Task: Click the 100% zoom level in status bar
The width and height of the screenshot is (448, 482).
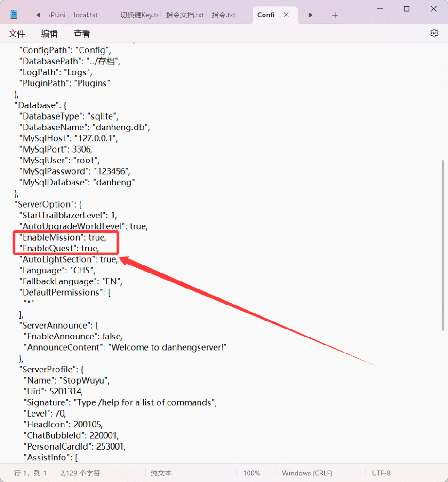Action: click(252, 473)
